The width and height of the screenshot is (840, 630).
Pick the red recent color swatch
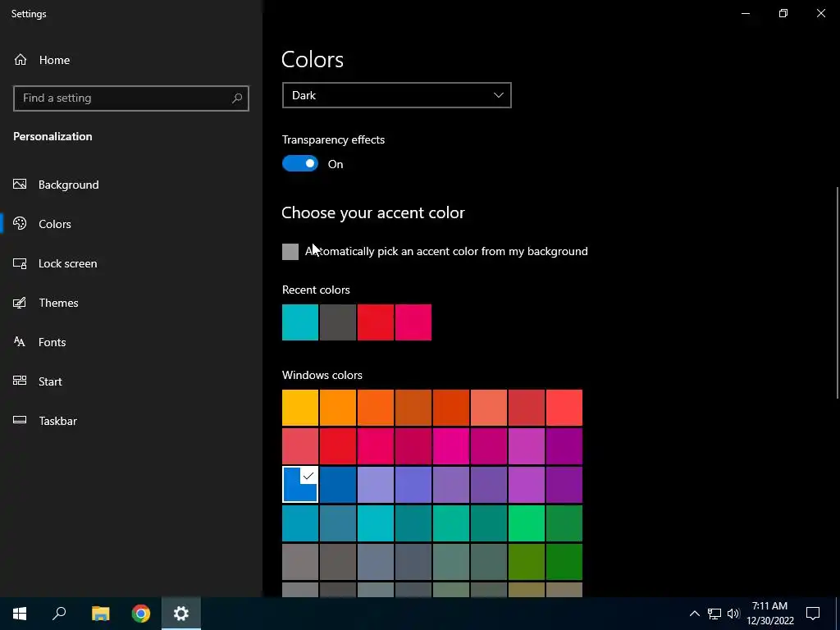[x=376, y=322]
